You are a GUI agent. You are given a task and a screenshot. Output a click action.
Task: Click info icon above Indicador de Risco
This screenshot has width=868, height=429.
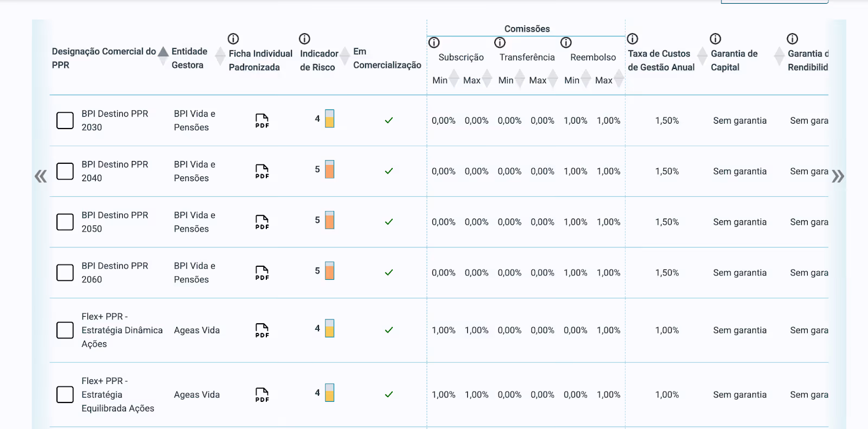tap(304, 39)
